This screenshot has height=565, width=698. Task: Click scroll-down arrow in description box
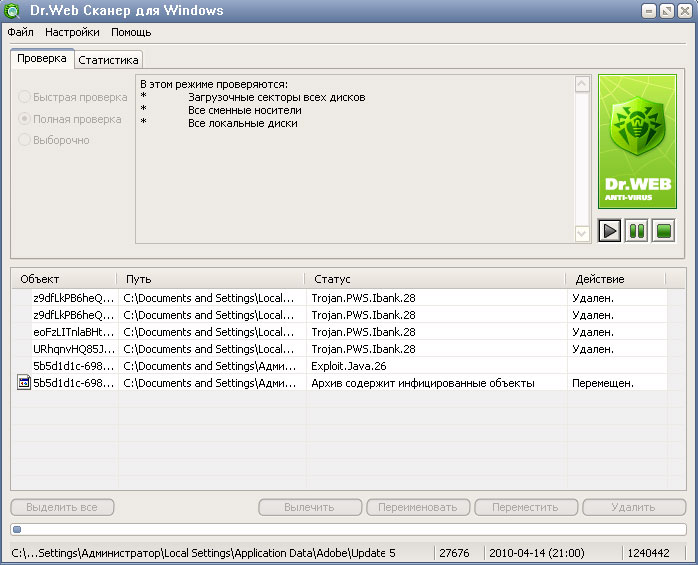pos(582,233)
